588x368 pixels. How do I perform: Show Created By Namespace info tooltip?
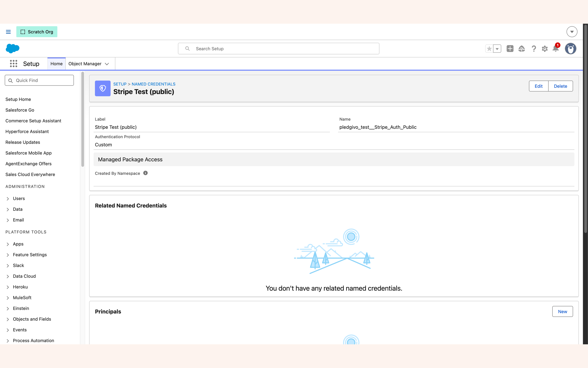coord(145,173)
